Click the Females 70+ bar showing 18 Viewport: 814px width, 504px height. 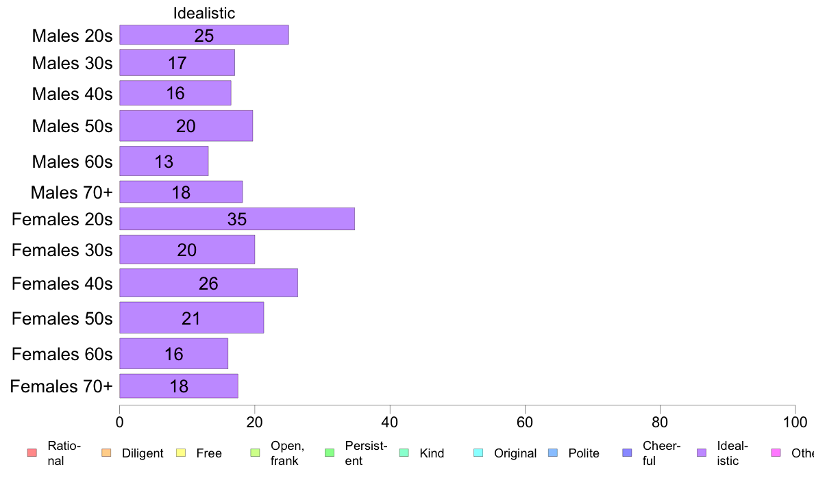coord(179,386)
